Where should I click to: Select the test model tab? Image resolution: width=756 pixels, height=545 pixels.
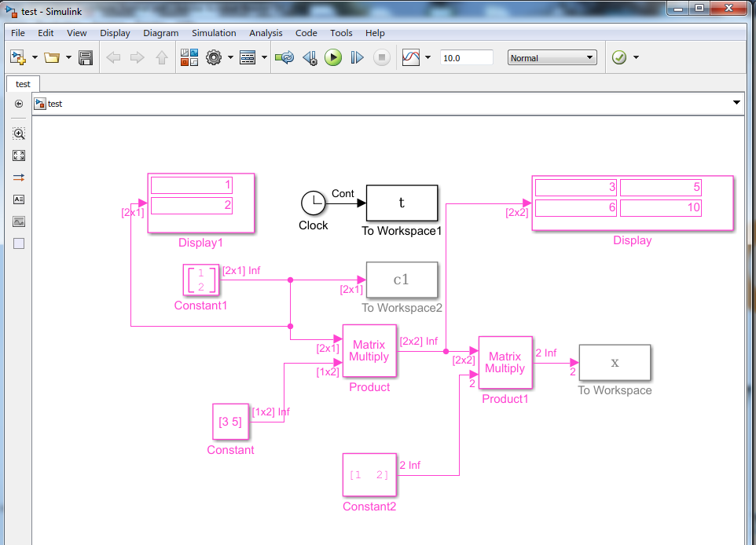coord(23,84)
